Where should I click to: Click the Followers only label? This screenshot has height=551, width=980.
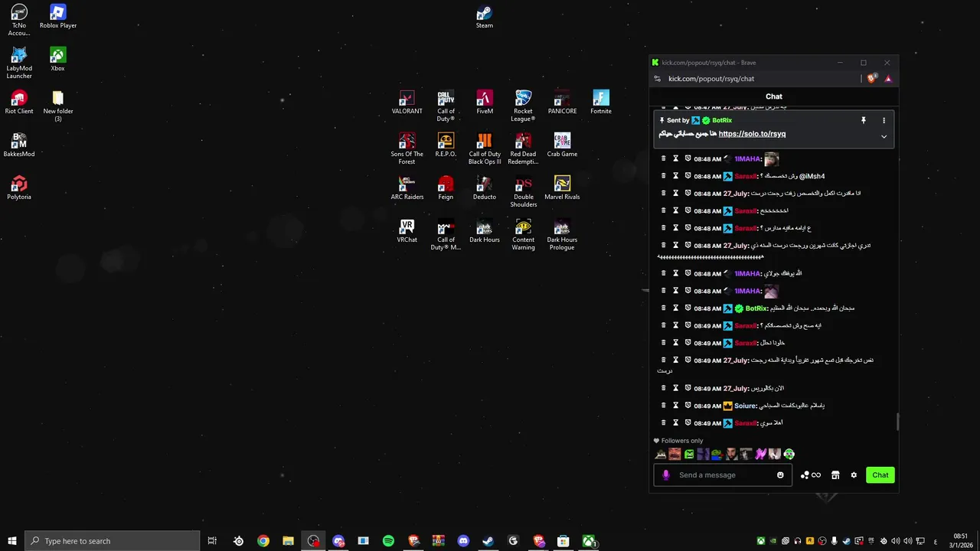point(681,441)
